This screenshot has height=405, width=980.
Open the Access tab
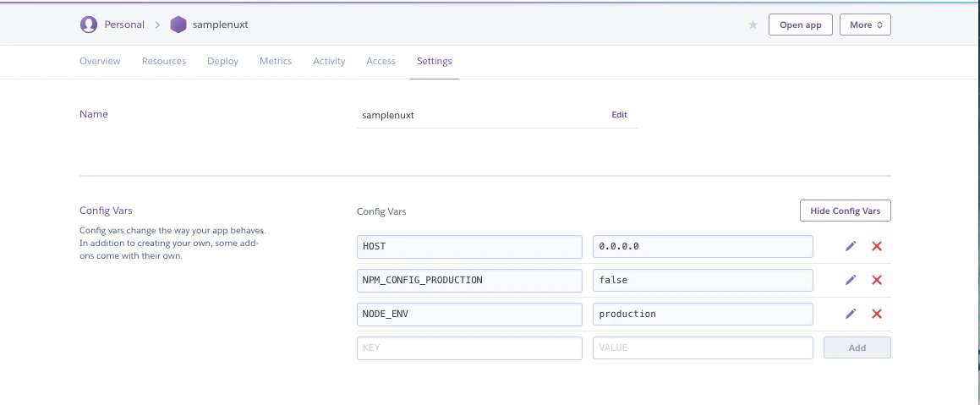coord(381,61)
